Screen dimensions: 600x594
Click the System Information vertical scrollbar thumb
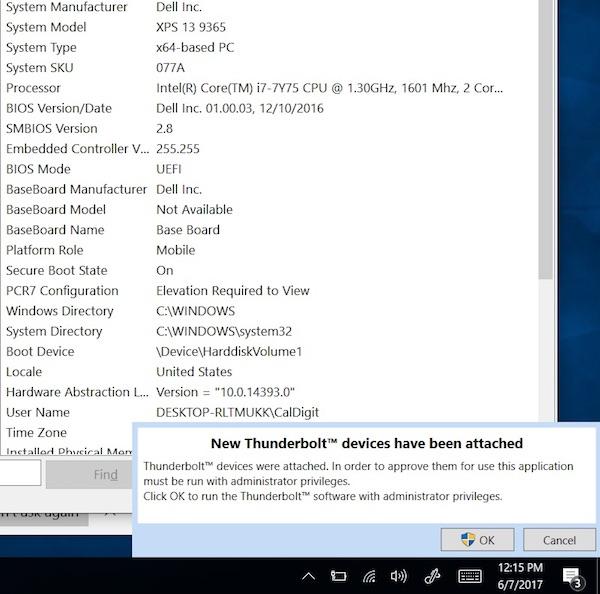coord(545,139)
